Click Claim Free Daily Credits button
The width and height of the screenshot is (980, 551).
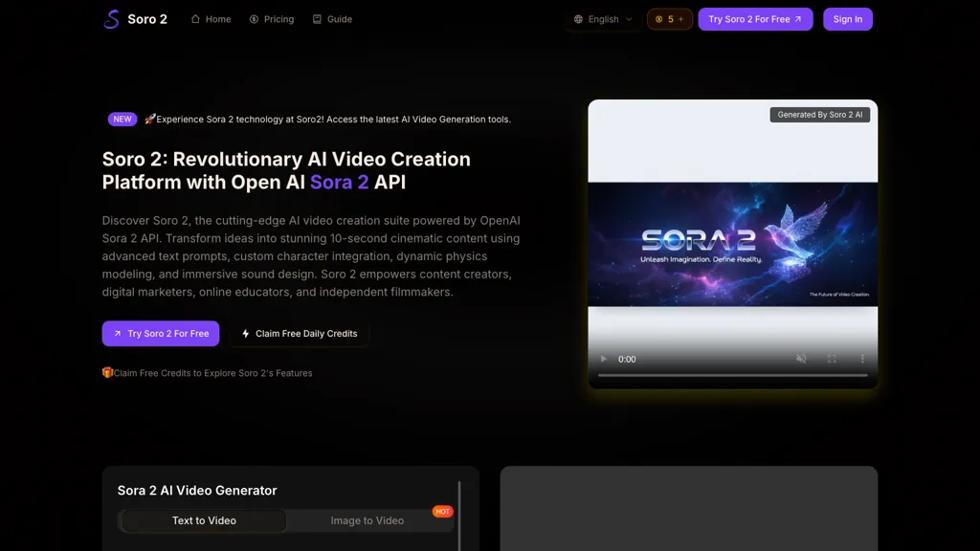[x=300, y=334]
